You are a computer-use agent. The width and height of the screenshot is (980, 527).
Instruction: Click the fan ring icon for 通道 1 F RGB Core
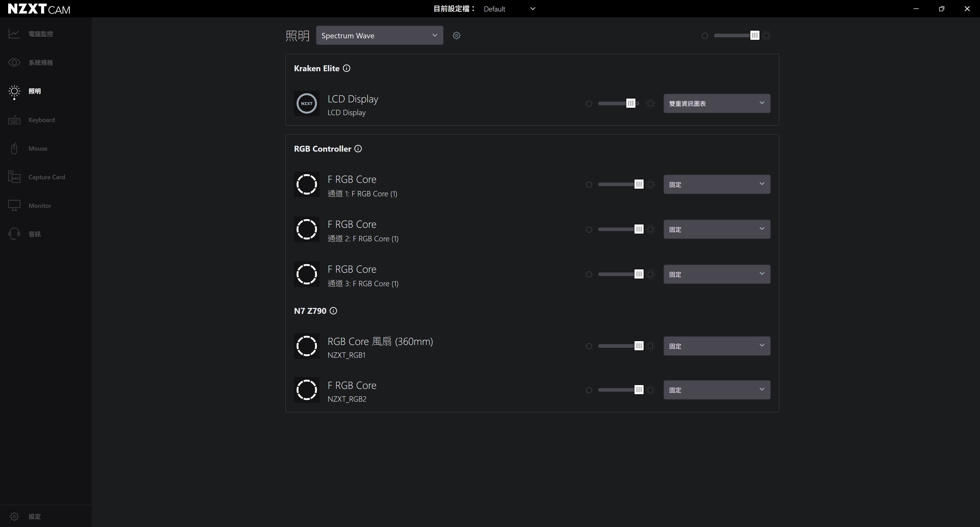307,184
